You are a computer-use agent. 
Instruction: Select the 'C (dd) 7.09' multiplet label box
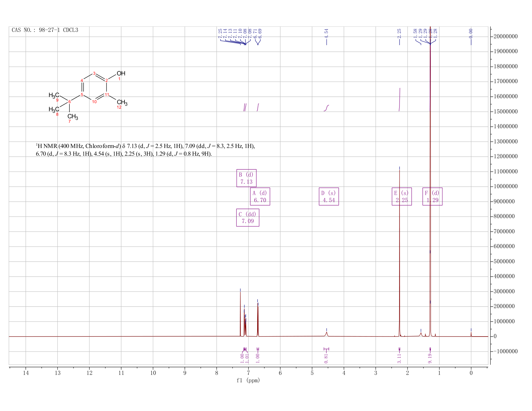pos(248,218)
